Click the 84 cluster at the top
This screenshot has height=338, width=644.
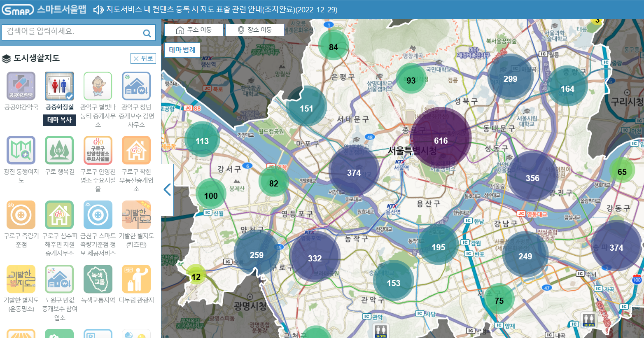pyautogui.click(x=333, y=45)
